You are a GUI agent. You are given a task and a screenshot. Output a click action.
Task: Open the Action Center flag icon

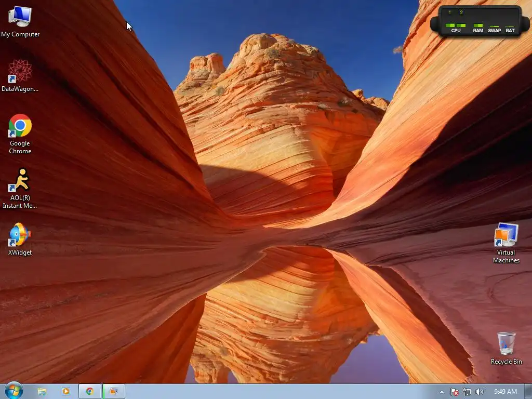[x=454, y=392]
